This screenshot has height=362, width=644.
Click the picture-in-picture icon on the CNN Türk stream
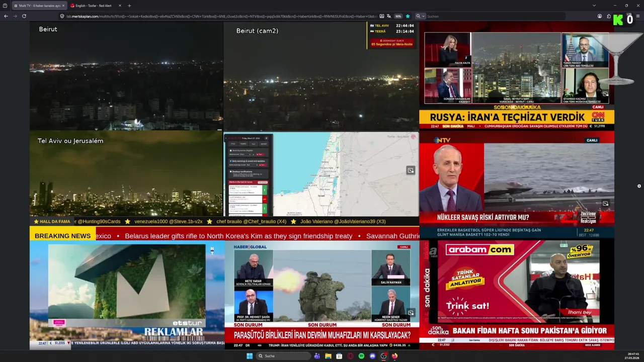click(605, 94)
